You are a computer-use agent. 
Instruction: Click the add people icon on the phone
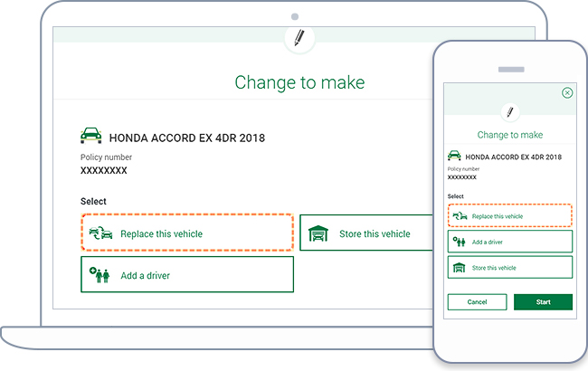pos(459,242)
